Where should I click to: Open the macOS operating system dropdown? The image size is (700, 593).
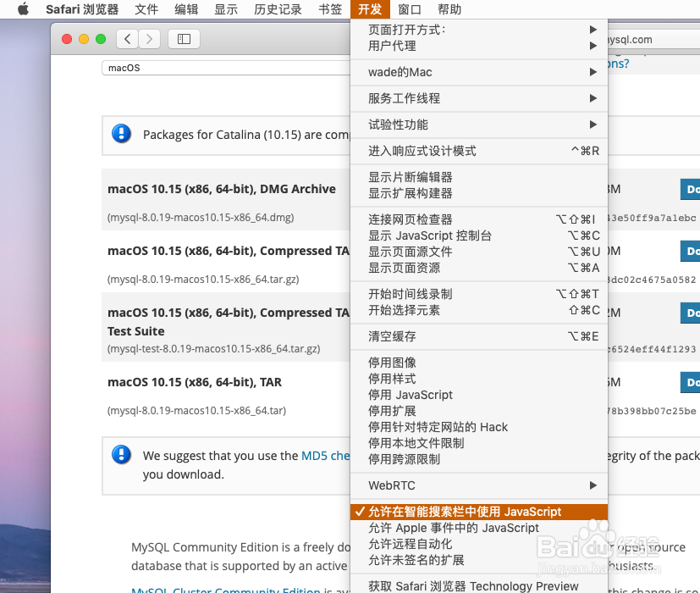coord(226,68)
